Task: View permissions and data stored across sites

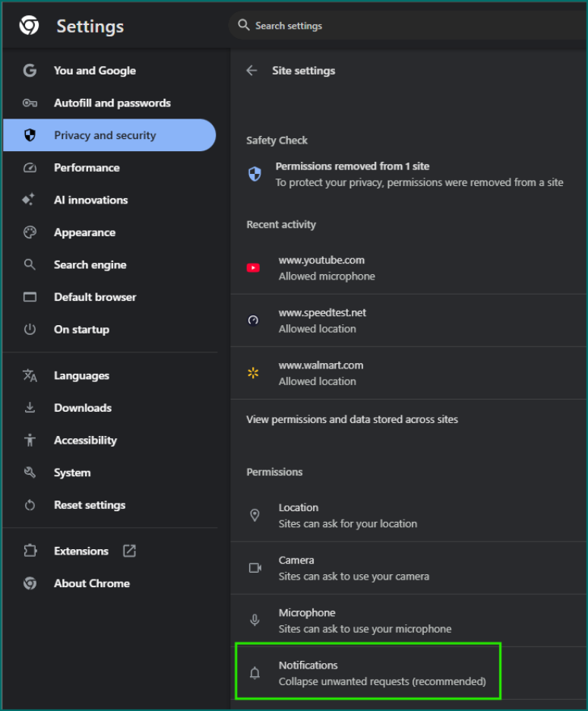Action: coord(352,419)
